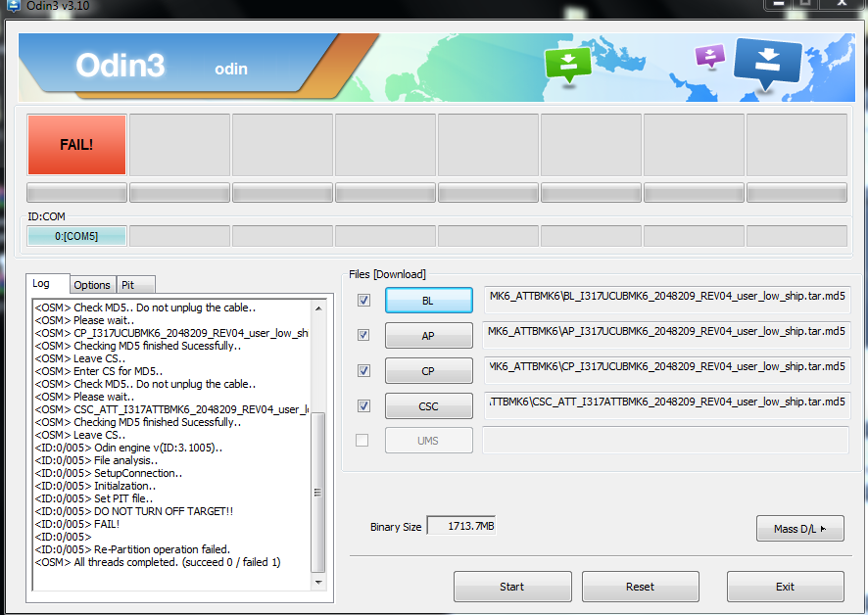The width and height of the screenshot is (868, 615).
Task: Click 'Set PIT file..' log line
Action: [x=93, y=498]
